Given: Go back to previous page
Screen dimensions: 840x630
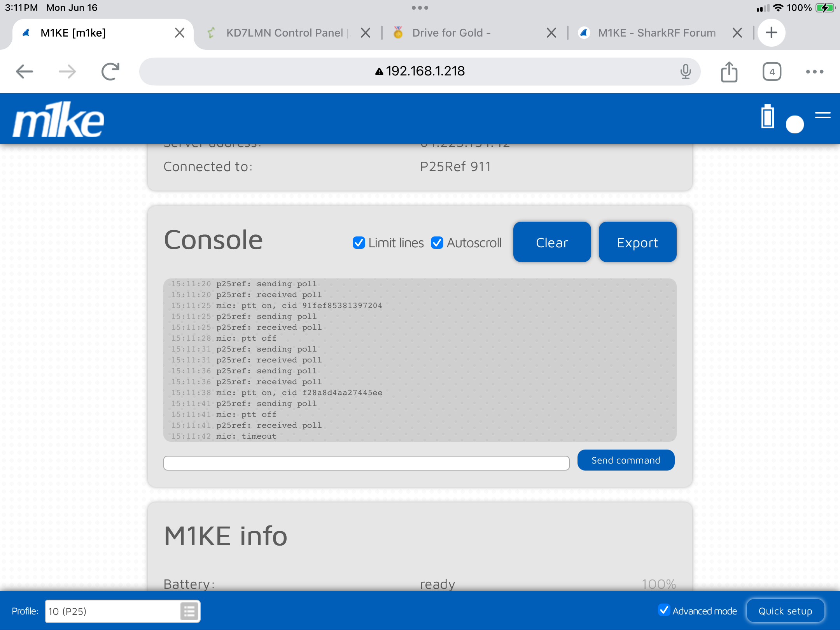Looking at the screenshot, I should [x=24, y=72].
